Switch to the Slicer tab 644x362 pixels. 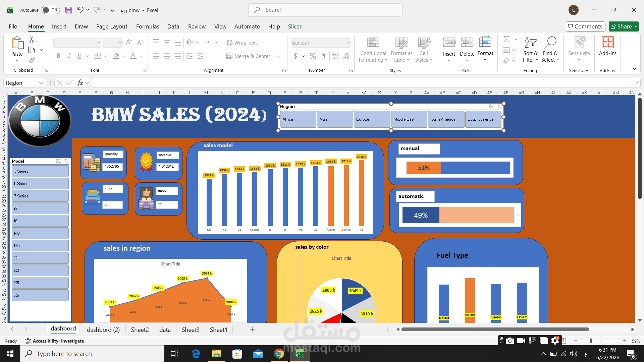click(294, 26)
